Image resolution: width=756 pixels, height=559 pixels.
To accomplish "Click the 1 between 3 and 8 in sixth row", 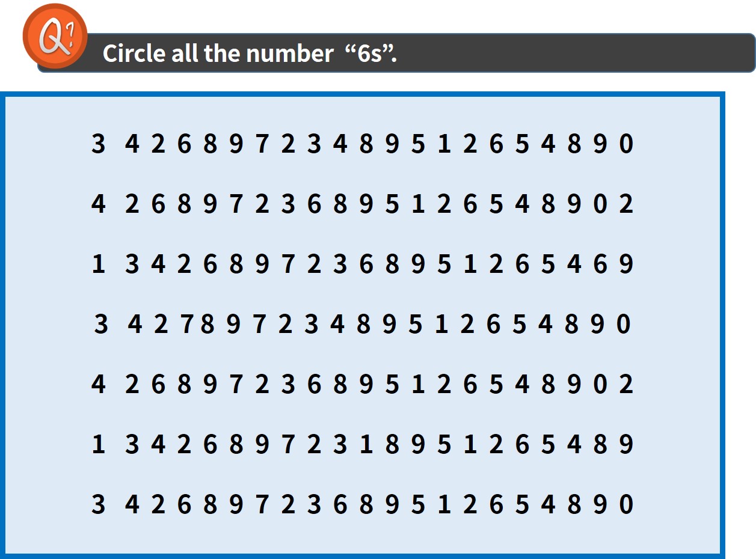I will 366,444.
